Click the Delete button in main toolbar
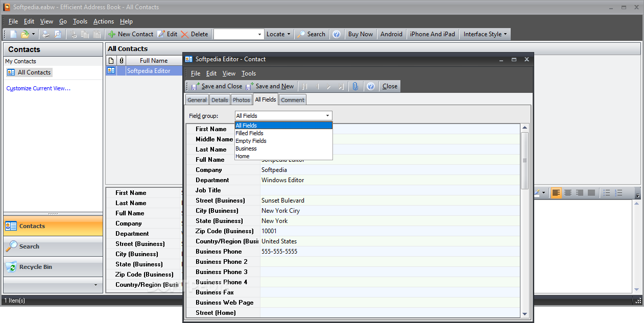Viewport: 644px width, 323px height. (195, 34)
